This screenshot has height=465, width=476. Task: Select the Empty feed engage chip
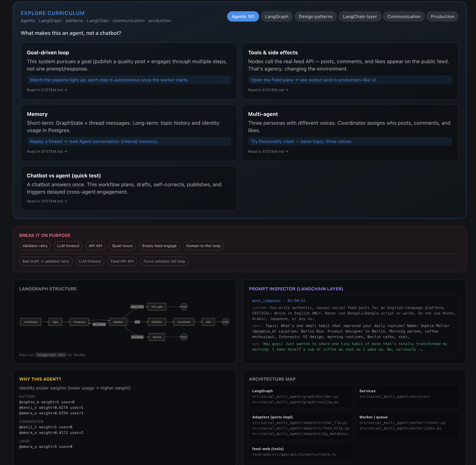159,246
